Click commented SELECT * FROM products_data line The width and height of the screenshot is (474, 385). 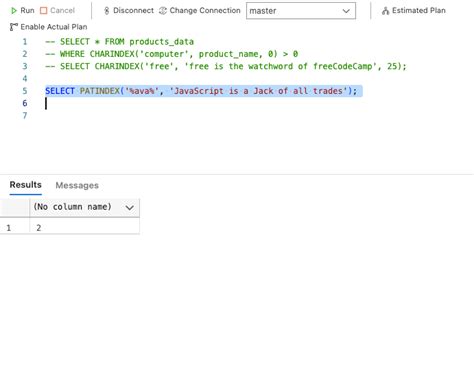click(119, 42)
